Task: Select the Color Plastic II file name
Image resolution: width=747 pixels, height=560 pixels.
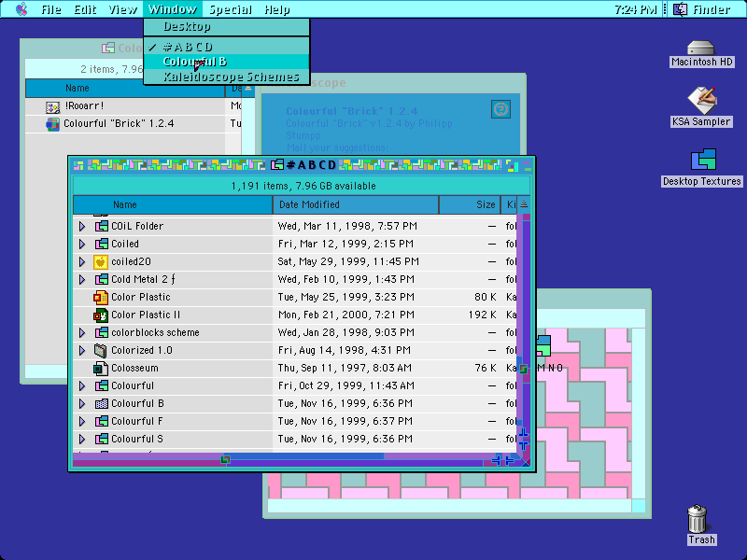Action: 146,315
